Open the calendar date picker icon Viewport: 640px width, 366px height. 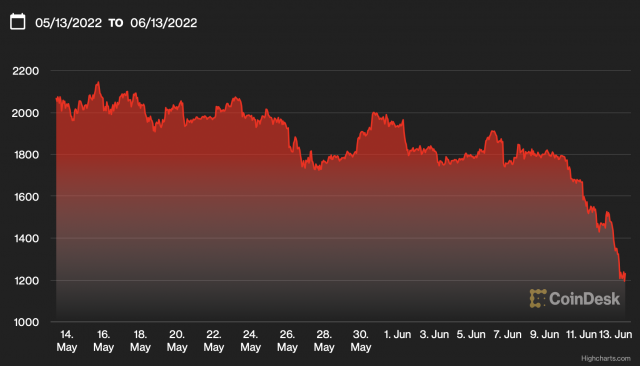[18, 22]
